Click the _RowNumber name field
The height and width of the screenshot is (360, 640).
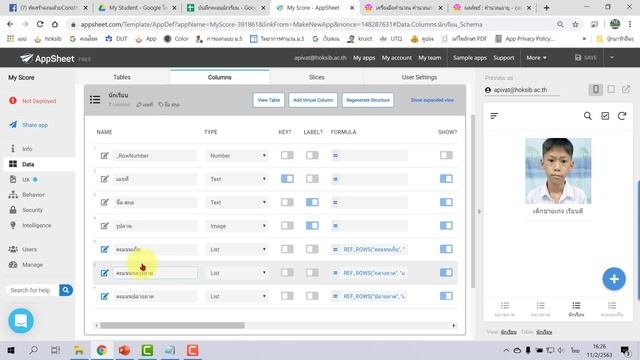tap(155, 156)
